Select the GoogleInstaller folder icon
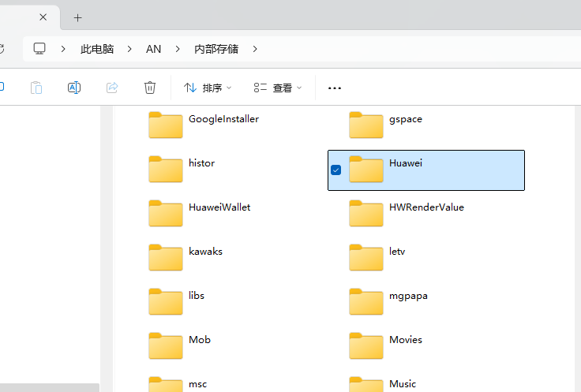Image resolution: width=581 pixels, height=392 pixels. tap(166, 125)
